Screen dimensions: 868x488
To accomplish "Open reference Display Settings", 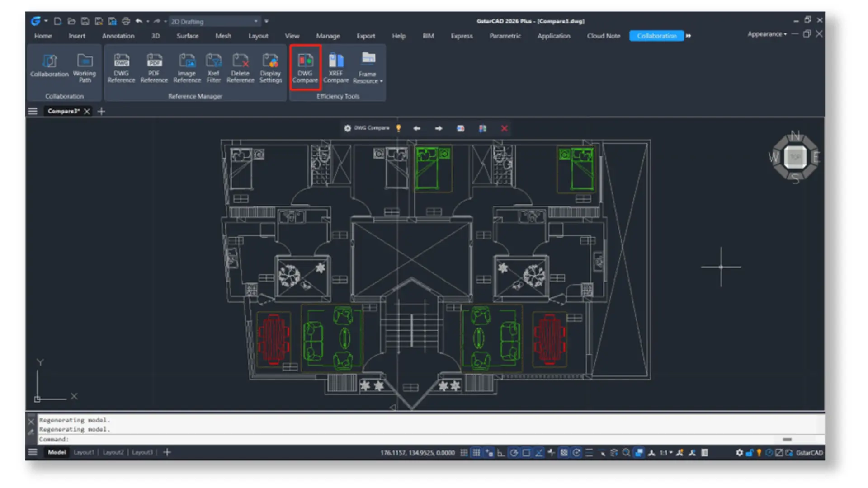I will (x=270, y=67).
